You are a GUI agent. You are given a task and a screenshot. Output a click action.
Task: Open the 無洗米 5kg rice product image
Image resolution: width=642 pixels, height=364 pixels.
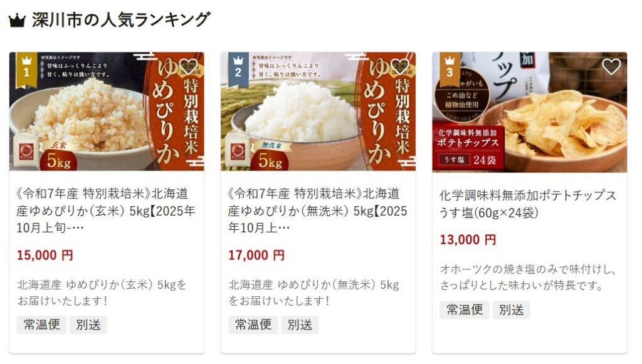coord(318,112)
